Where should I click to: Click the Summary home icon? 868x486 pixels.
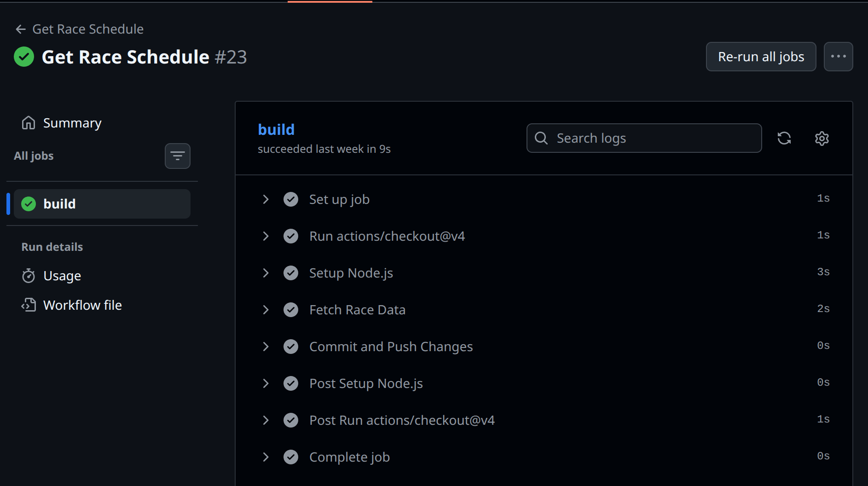[x=29, y=123]
